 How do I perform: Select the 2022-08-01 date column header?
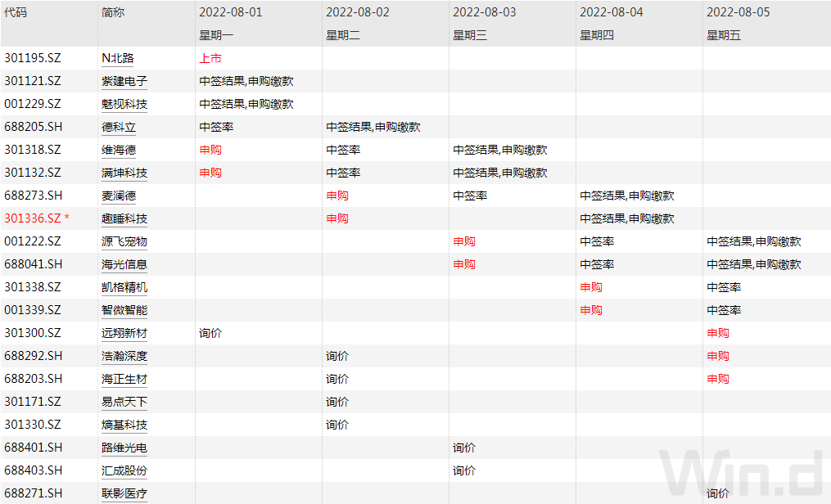click(x=231, y=13)
